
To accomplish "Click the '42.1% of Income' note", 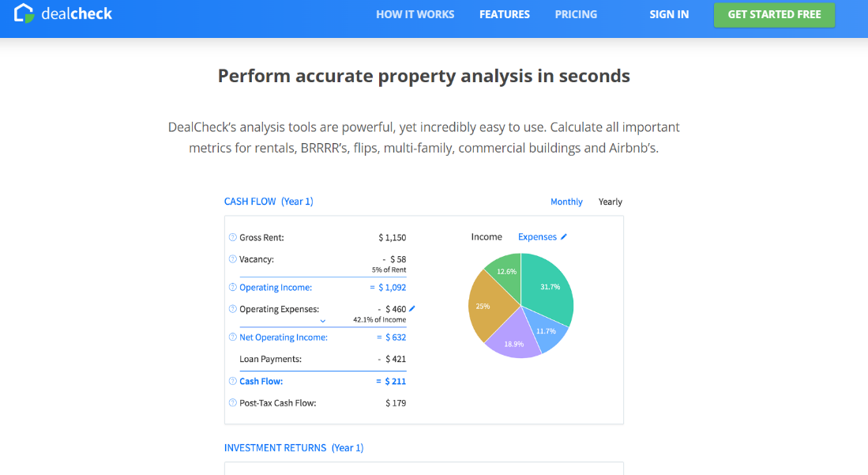I will [379, 320].
